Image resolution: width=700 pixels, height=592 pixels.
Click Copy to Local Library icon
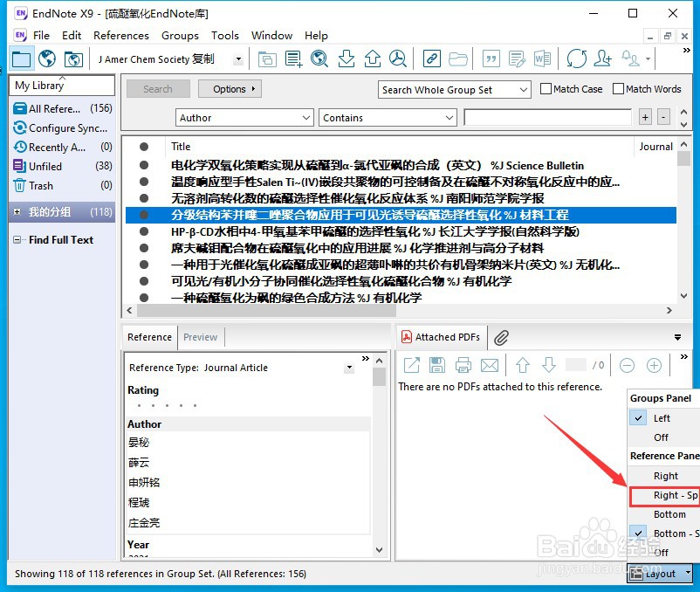(x=267, y=59)
